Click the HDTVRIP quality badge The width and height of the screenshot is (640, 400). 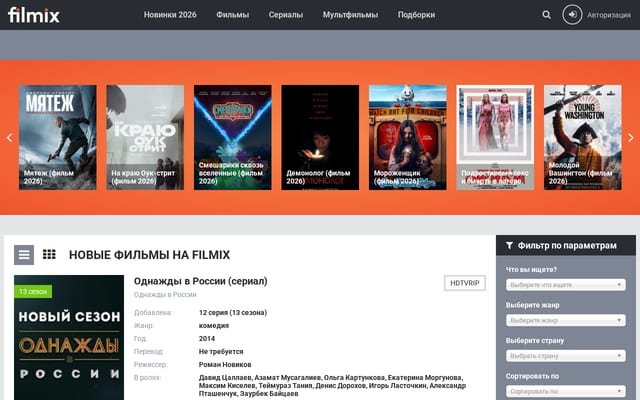point(465,283)
